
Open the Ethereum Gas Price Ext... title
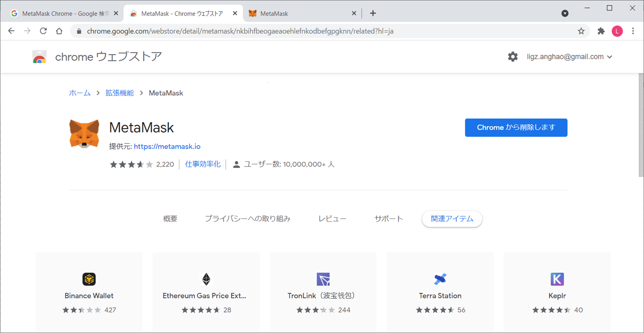(205, 296)
